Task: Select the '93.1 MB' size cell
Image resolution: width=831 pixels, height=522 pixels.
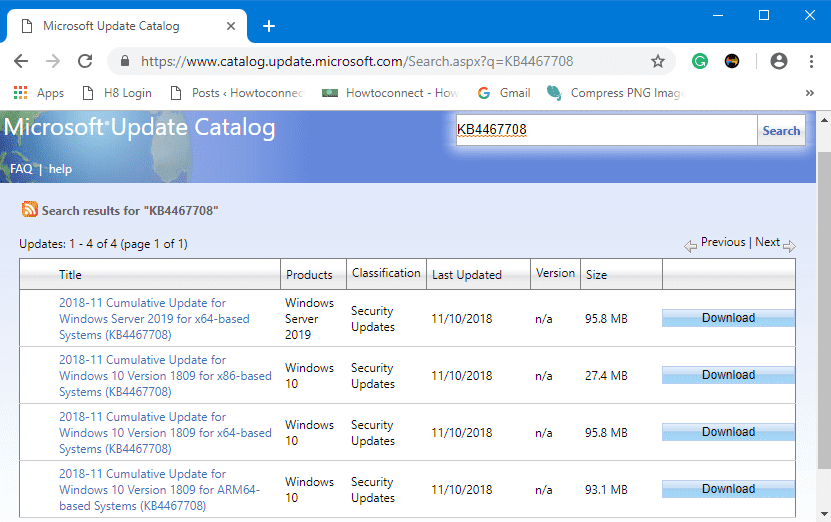Action: [x=606, y=490]
